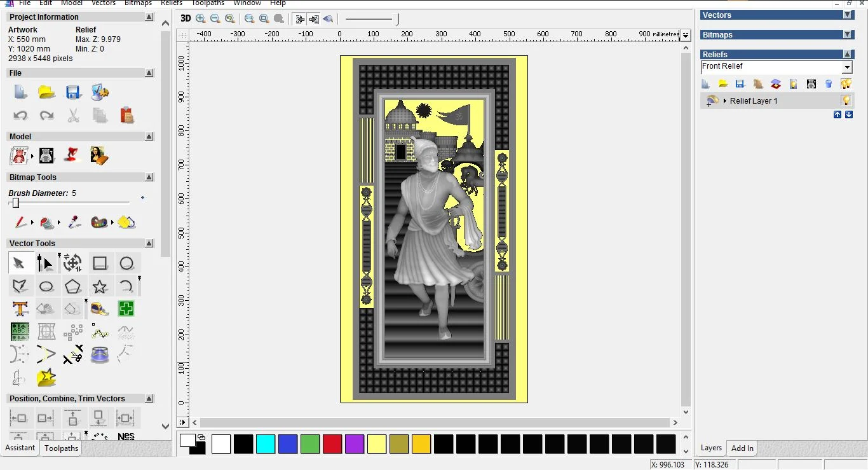Click the Measure tool tape icon
The height and width of the screenshot is (470, 868).
[100, 309]
